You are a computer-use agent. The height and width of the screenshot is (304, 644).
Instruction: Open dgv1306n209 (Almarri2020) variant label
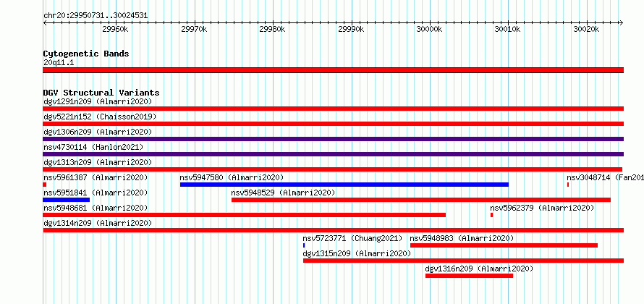(x=98, y=132)
